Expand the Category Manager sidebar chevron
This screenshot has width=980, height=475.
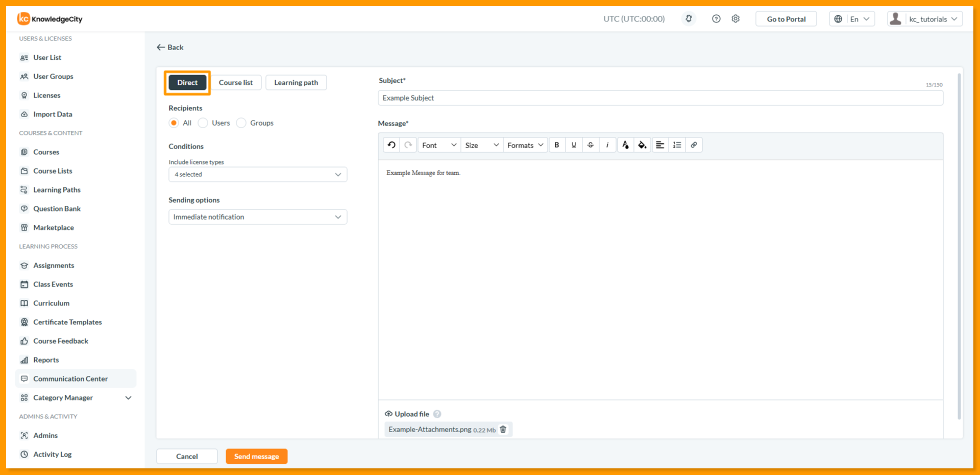[x=129, y=398]
